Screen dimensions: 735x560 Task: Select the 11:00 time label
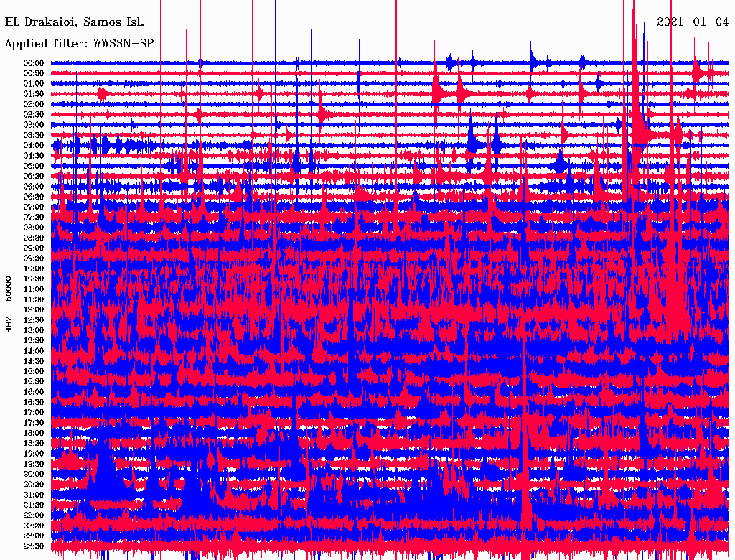33,289
